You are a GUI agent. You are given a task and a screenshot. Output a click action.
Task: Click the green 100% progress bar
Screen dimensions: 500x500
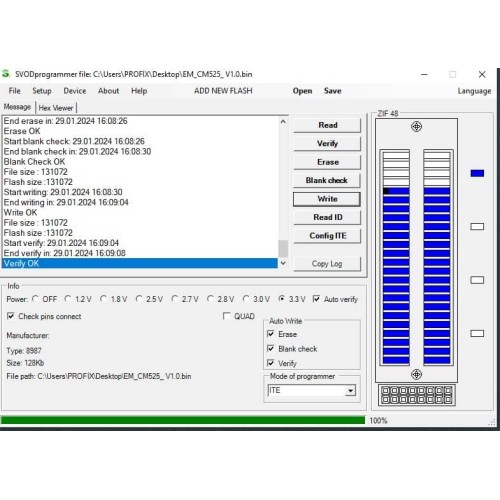(x=183, y=420)
